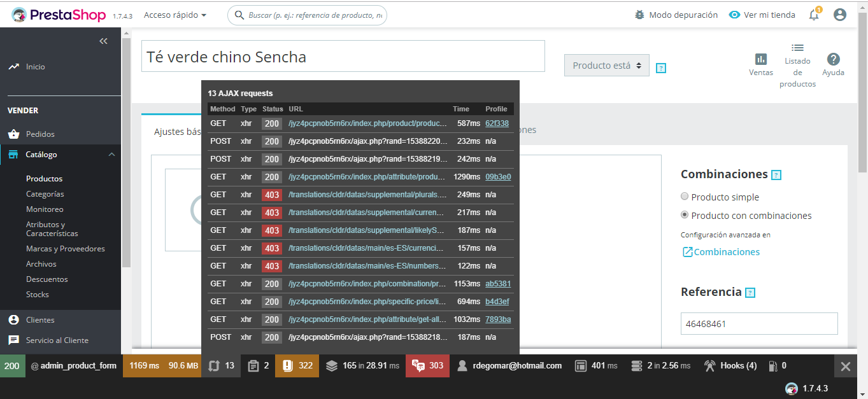Open Listado de productos list icon
The width and height of the screenshot is (868, 399).
tap(797, 48)
